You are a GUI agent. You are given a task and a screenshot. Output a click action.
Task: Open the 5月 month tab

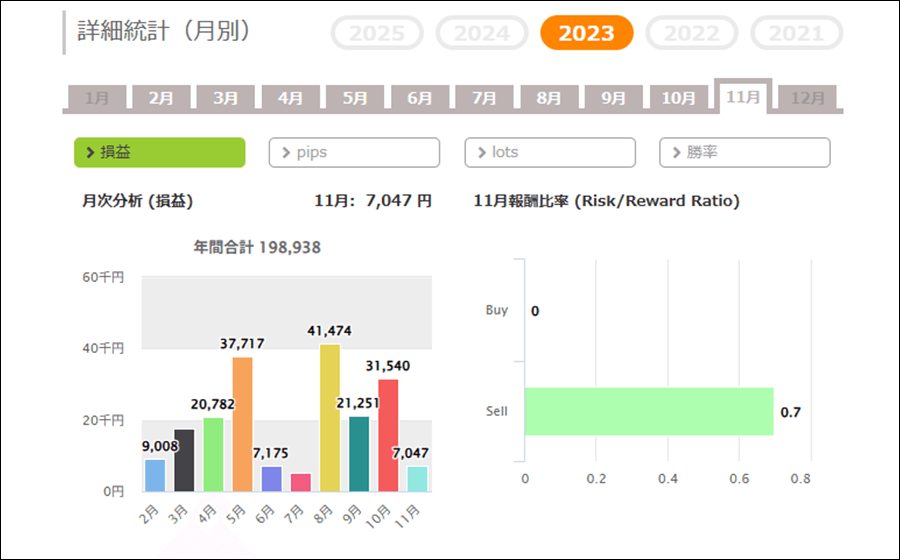point(355,98)
